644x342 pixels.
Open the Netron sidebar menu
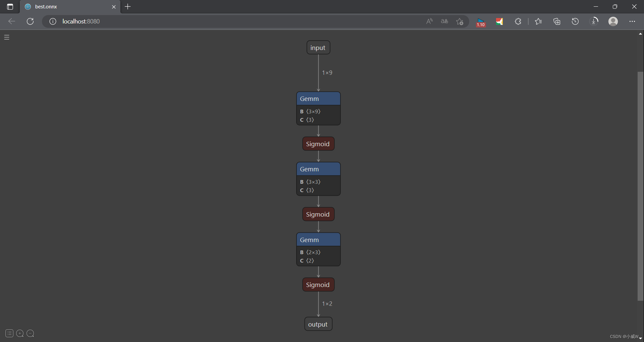(6, 37)
